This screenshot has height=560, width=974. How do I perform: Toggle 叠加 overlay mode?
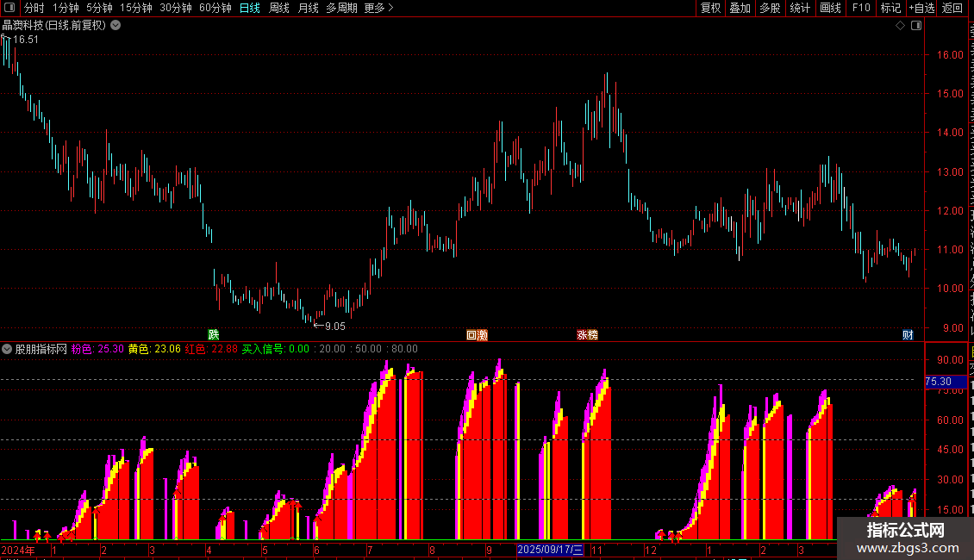[x=740, y=8]
